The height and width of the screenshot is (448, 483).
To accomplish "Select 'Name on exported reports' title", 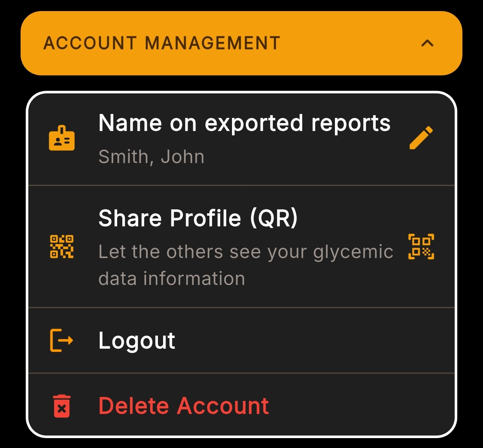I will click(x=244, y=123).
